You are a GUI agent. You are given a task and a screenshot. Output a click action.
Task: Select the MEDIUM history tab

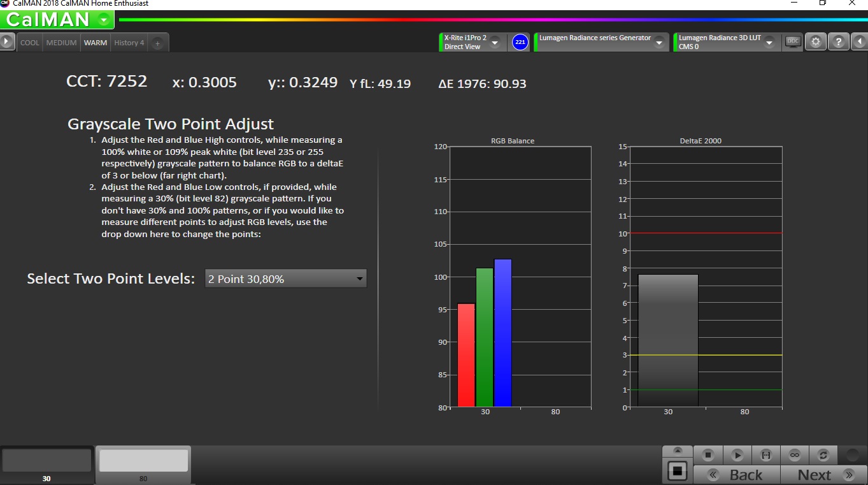[62, 43]
